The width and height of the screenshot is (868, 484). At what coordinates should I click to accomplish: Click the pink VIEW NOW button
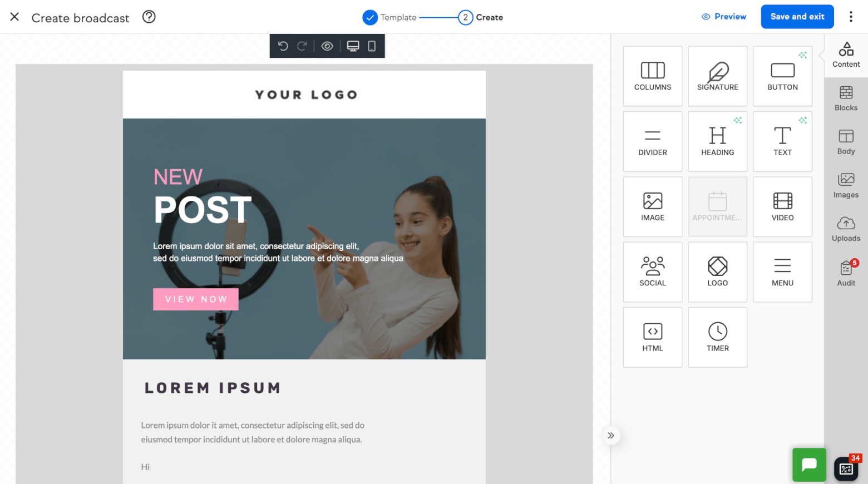coord(196,299)
